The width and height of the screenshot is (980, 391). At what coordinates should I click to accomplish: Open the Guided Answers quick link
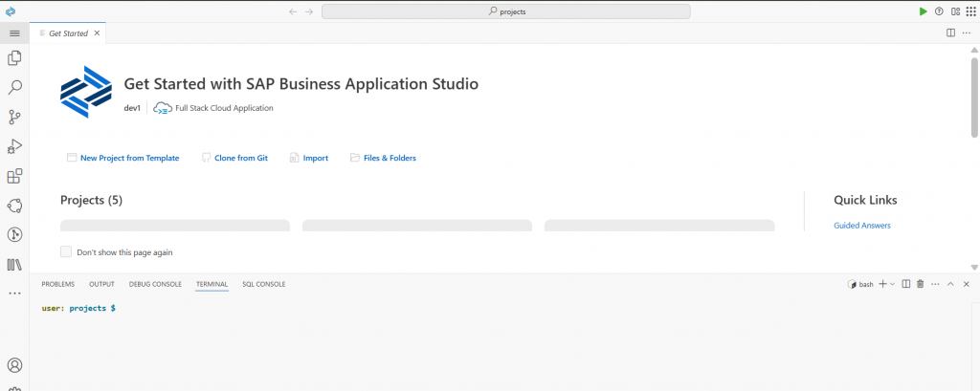[x=862, y=226]
